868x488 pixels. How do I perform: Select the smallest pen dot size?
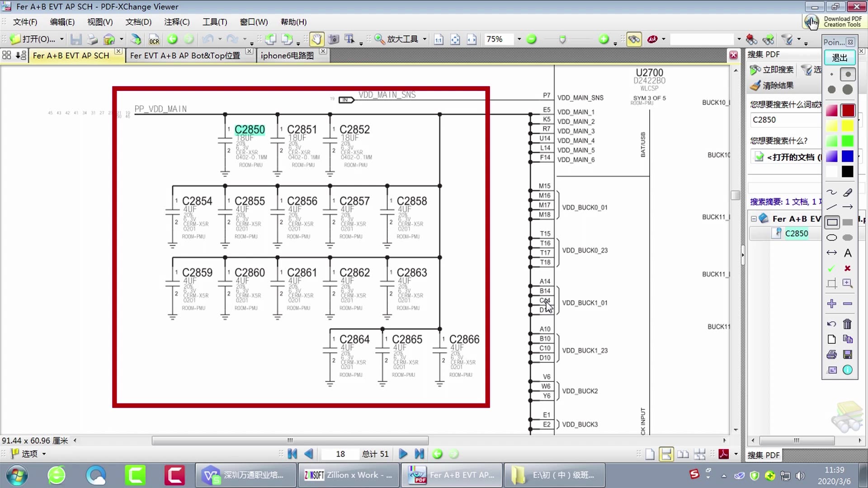pyautogui.click(x=831, y=75)
